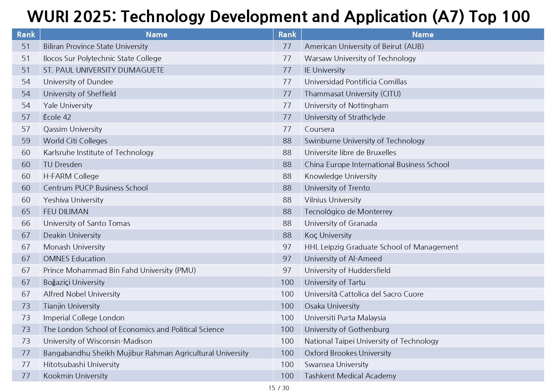Click the page indicator 15 / 30
This screenshot has width=555, height=392.
click(x=279, y=388)
